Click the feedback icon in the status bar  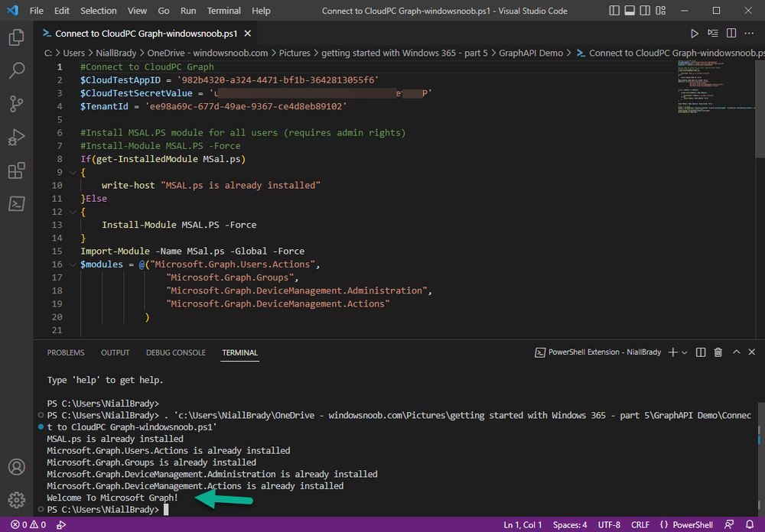point(729,524)
